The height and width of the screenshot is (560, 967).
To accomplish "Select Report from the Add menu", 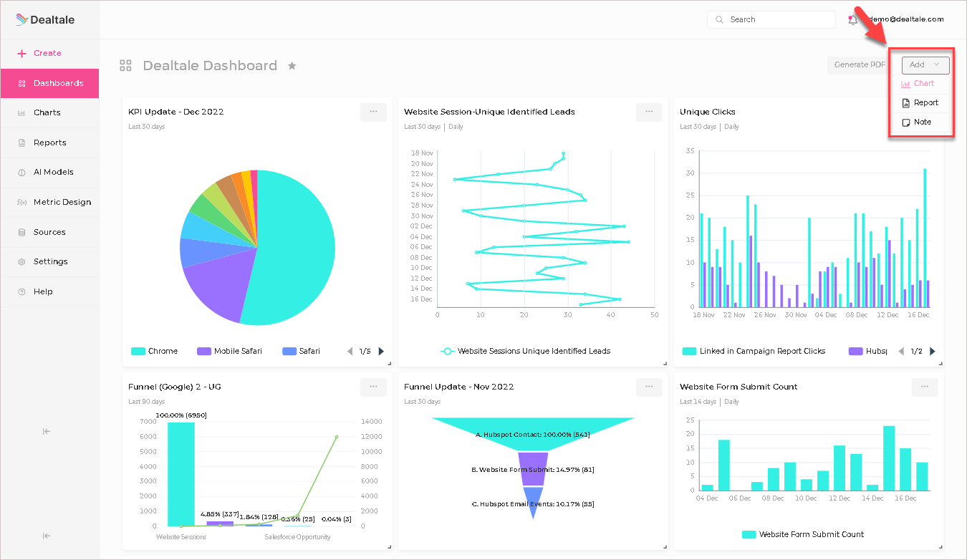I will [920, 103].
